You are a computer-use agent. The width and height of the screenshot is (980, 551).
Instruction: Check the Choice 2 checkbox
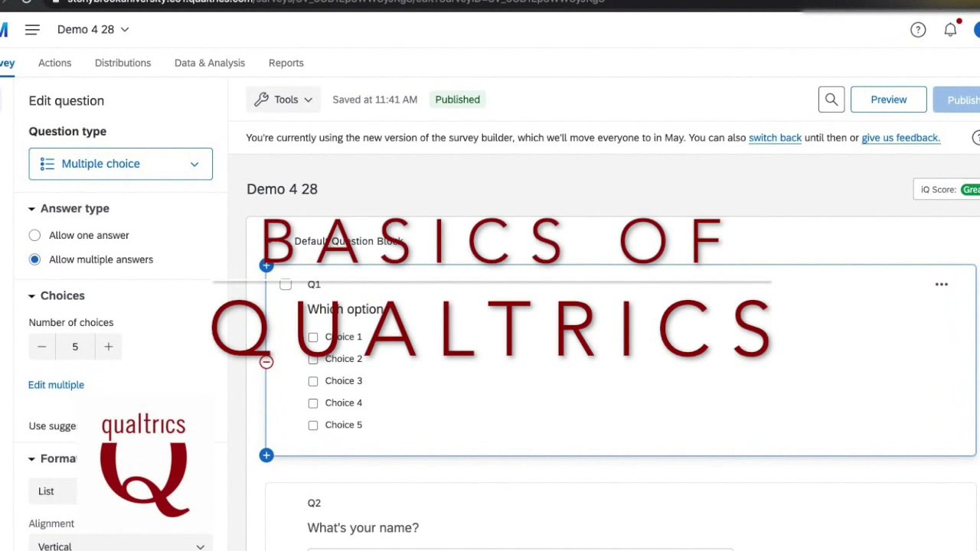[313, 359]
